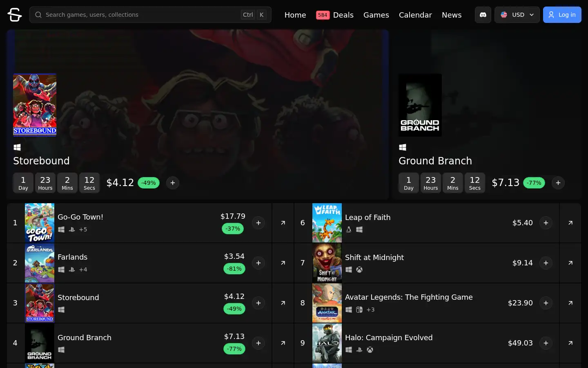Go to the Home menu item
The image size is (588, 368).
[295, 15]
